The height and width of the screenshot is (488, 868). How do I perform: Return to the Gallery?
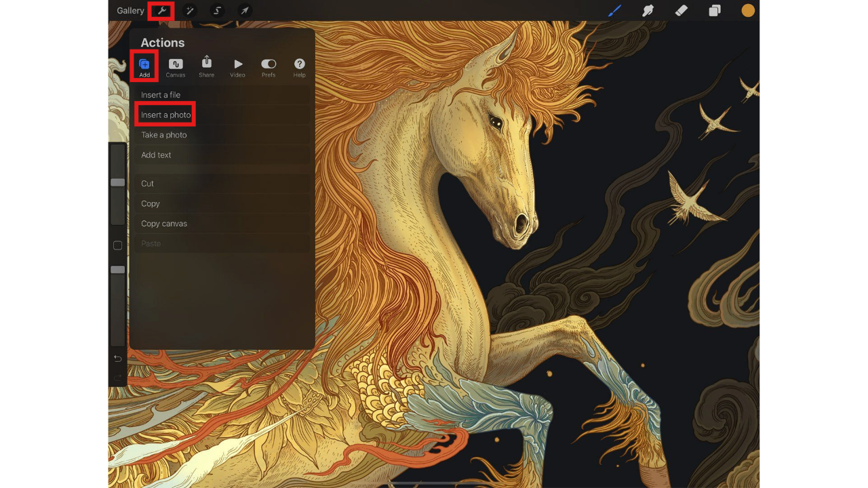click(x=130, y=10)
